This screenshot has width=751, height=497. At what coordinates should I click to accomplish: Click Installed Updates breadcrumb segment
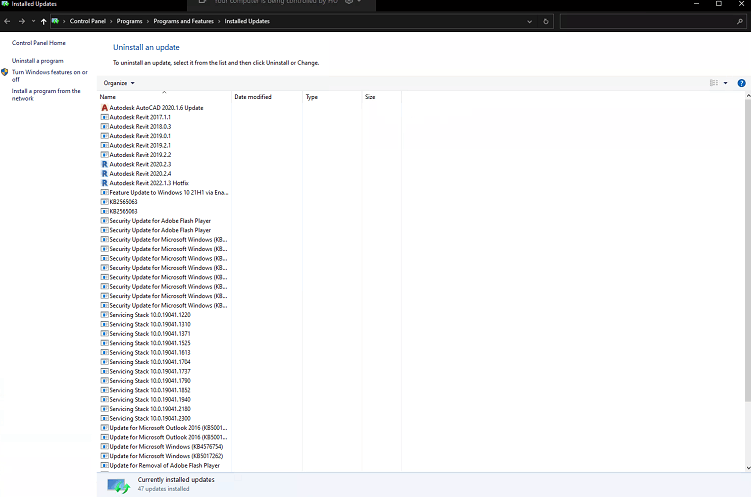pos(247,21)
